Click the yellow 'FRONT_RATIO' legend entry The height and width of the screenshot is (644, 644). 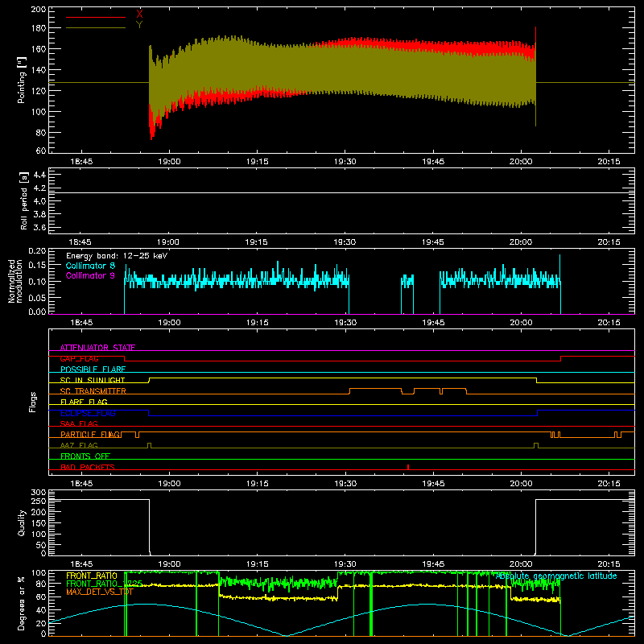click(x=92, y=576)
